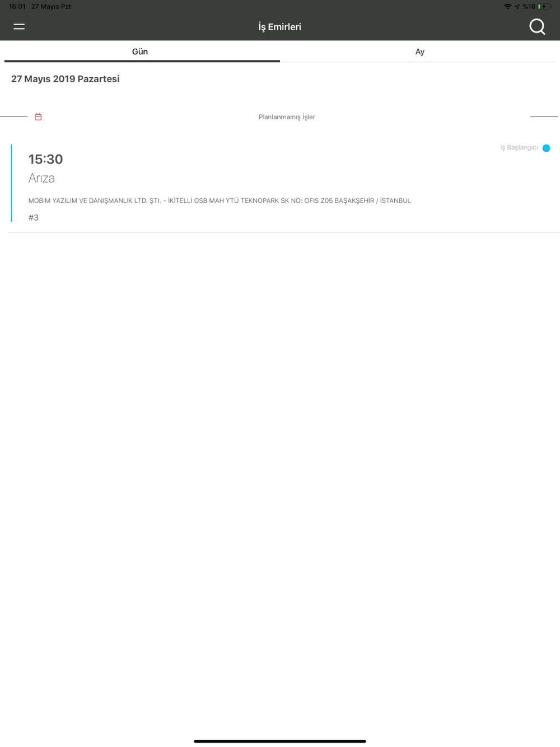Click the blue work order marker line
This screenshot has height=747, width=560.
click(x=11, y=183)
